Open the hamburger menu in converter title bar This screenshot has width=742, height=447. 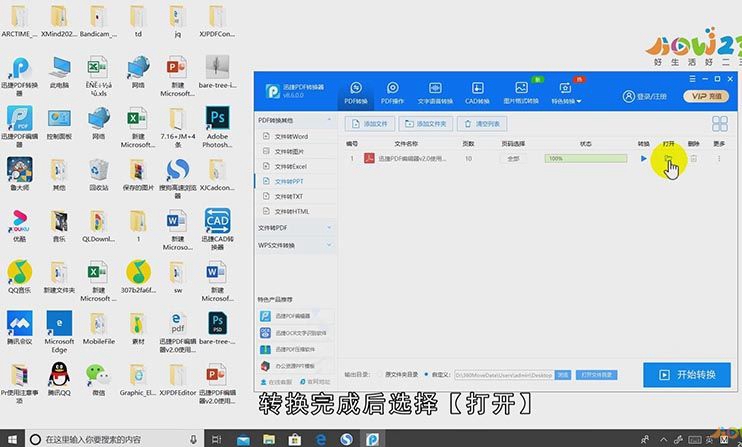point(692,79)
